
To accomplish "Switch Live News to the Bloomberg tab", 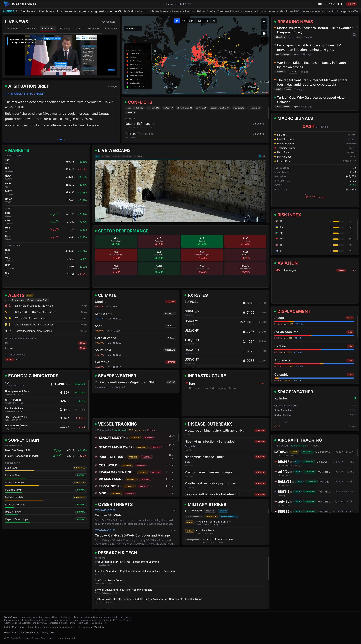I will pyautogui.click(x=14, y=28).
